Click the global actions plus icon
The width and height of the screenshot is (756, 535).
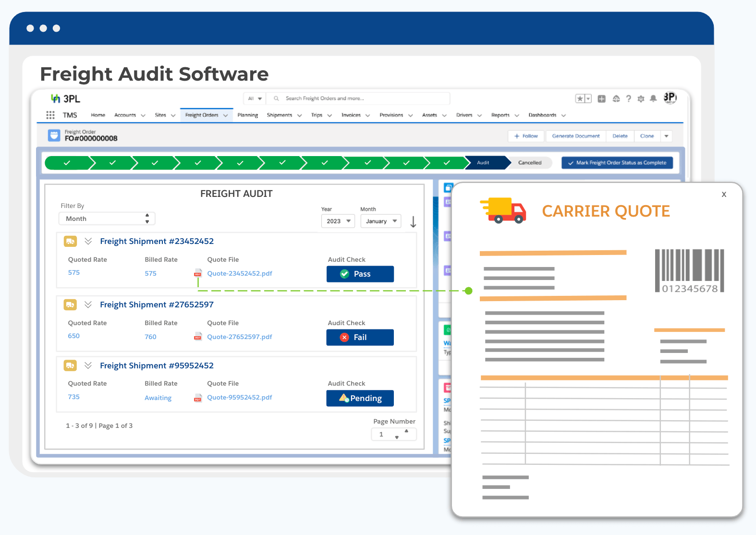[x=601, y=98]
